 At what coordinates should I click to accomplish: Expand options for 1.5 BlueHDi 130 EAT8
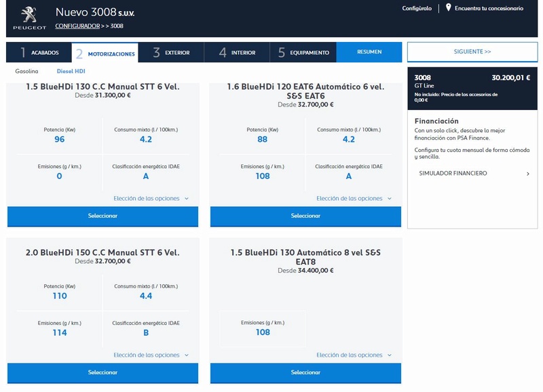pos(354,355)
